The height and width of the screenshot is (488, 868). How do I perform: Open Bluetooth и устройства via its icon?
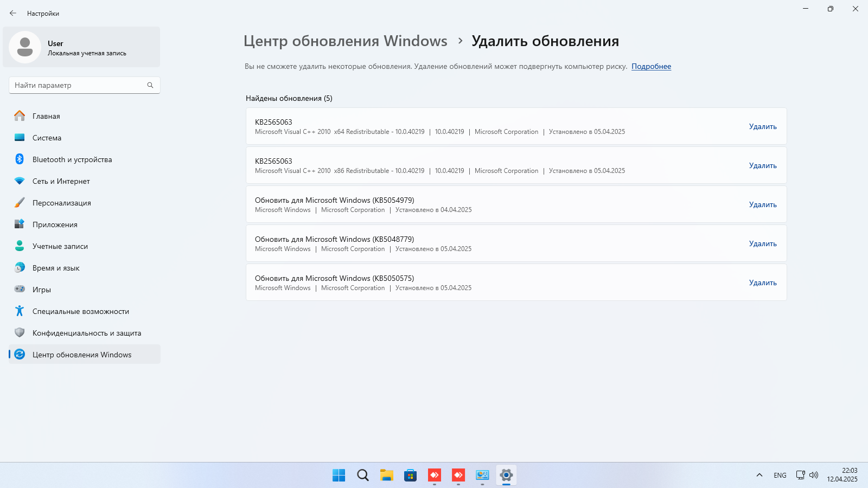pyautogui.click(x=20, y=159)
